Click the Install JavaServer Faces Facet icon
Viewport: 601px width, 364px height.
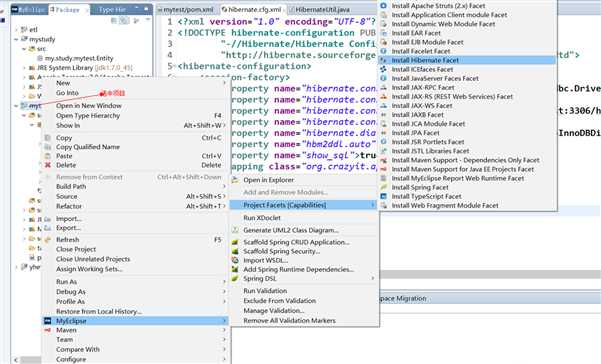click(x=383, y=78)
